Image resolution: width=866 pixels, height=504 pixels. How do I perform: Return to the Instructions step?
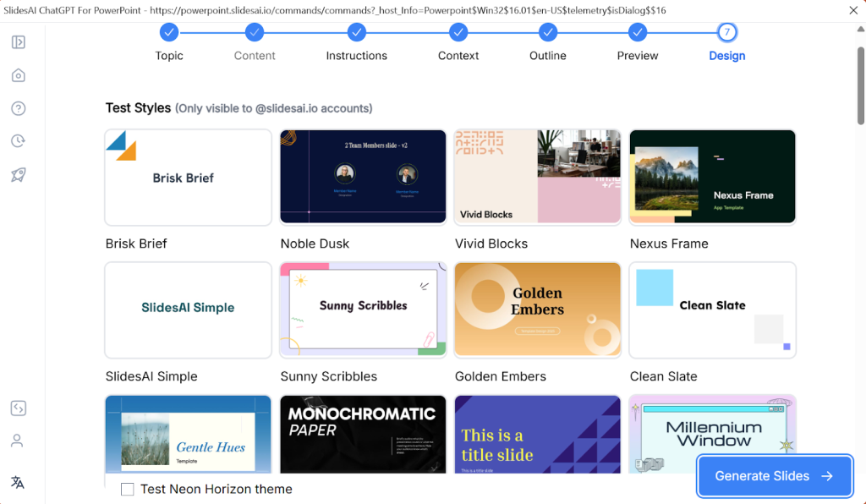357,33
